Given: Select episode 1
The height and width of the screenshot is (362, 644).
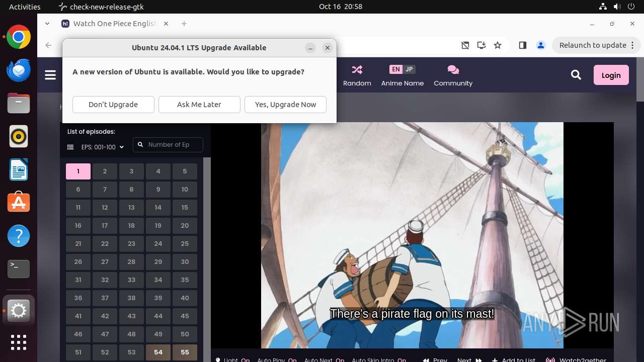Looking at the screenshot, I should click(x=78, y=171).
